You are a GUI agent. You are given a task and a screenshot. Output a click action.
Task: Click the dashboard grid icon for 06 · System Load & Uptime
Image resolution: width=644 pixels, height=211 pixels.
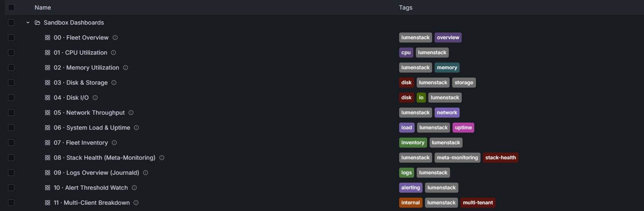(x=48, y=128)
